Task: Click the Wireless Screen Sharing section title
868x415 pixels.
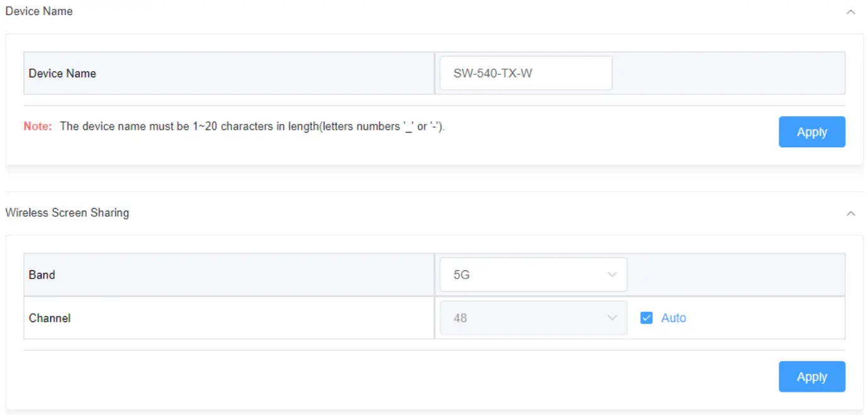Action: click(67, 213)
